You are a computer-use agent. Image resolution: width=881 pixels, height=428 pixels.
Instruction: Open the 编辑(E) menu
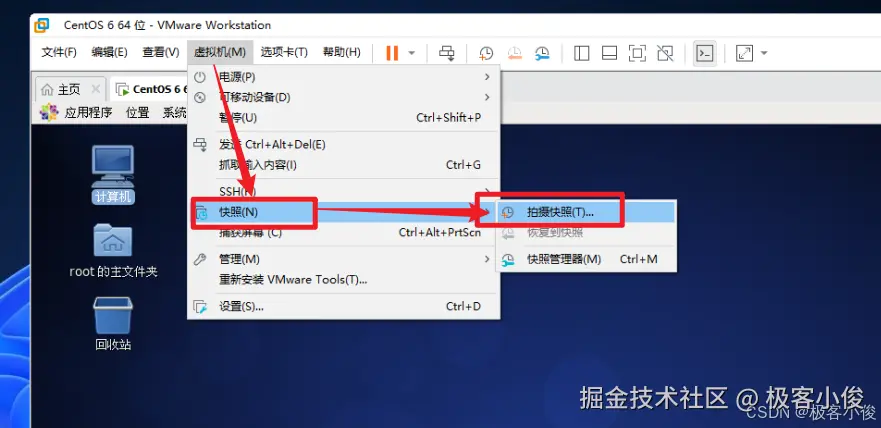coord(110,52)
